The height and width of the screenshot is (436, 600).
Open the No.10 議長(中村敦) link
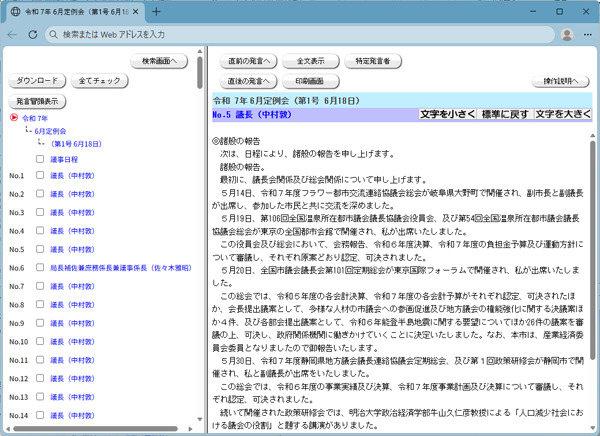pos(72,341)
